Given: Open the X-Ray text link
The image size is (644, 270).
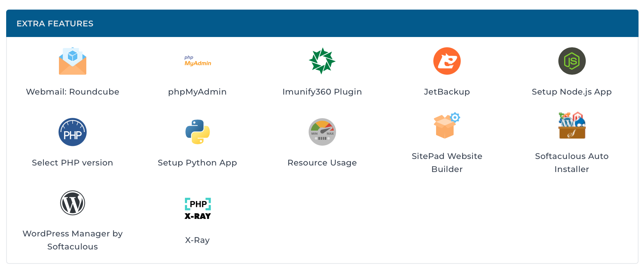Looking at the screenshot, I should (197, 240).
